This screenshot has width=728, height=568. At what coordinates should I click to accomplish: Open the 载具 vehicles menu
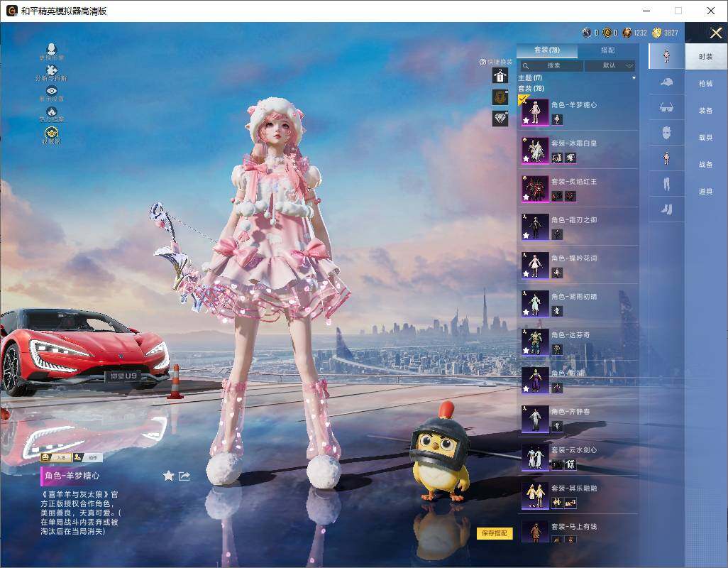706,138
